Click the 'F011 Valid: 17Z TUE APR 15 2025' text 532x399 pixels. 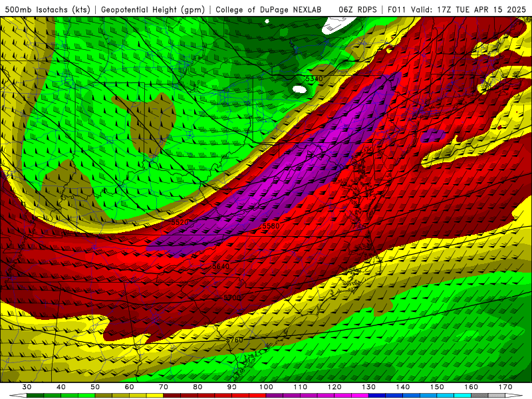457,10
